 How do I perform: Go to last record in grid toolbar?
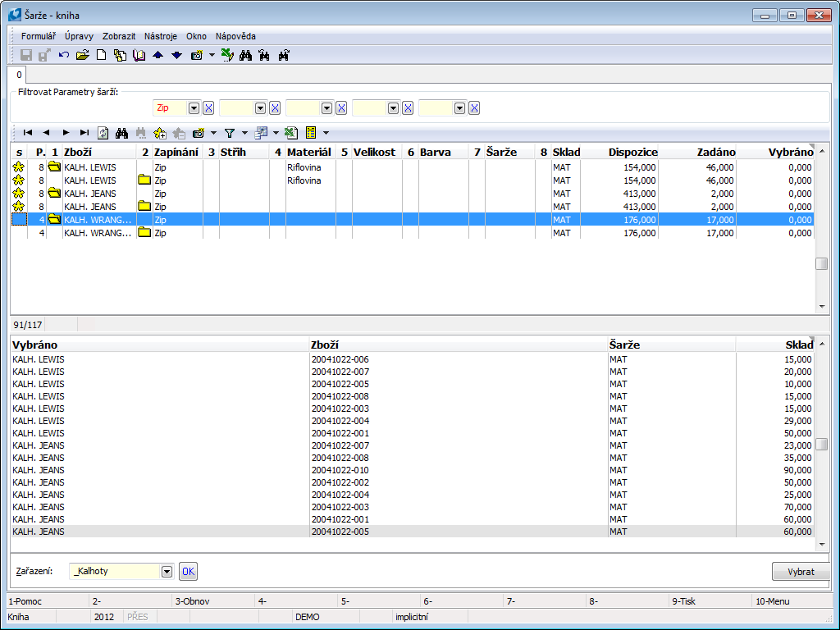84,132
